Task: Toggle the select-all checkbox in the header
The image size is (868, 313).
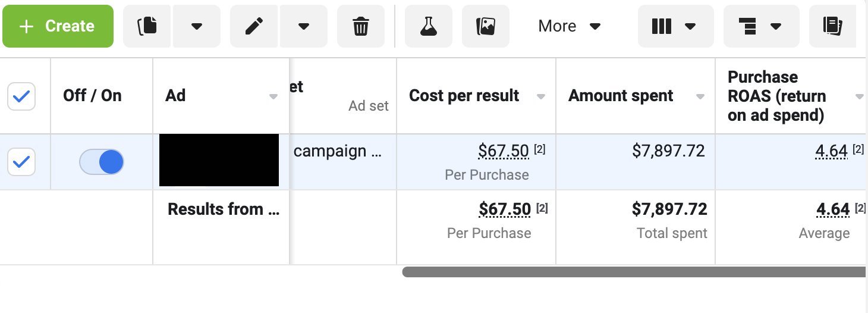Action: [21, 96]
